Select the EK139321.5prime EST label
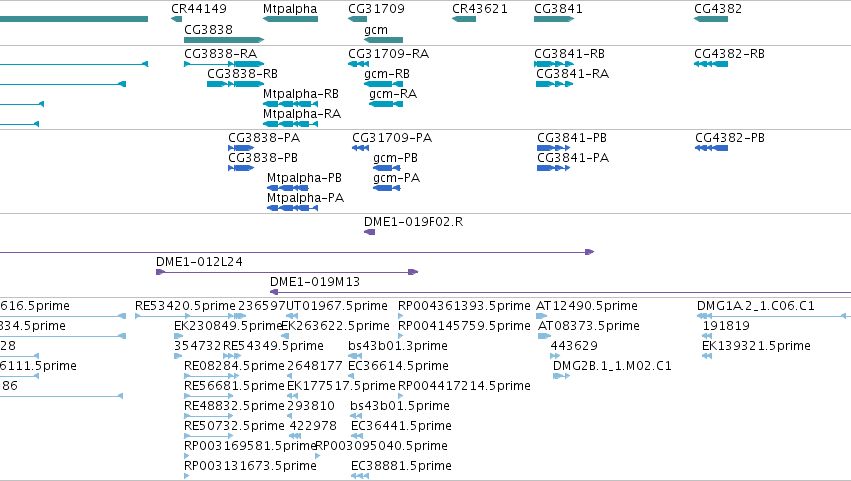 point(756,346)
